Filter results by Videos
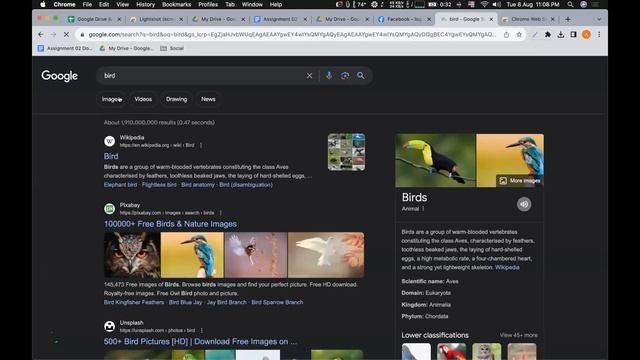 point(143,99)
